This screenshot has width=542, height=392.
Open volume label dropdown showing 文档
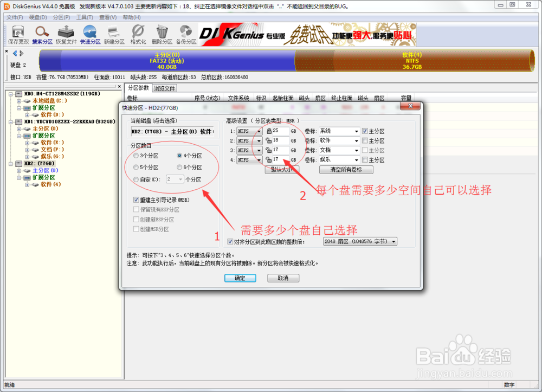[x=357, y=150]
